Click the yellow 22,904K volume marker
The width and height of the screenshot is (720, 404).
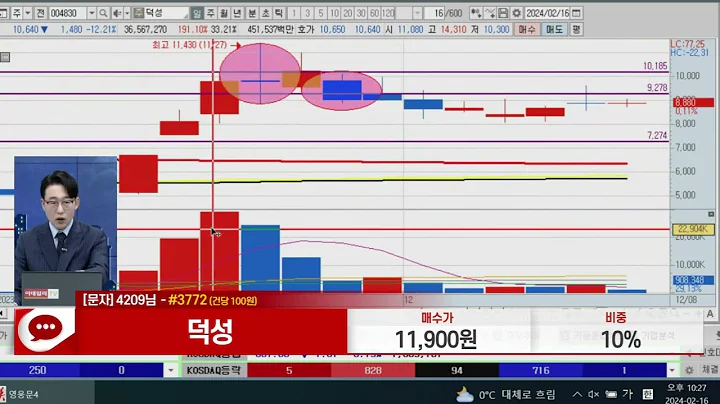click(693, 229)
